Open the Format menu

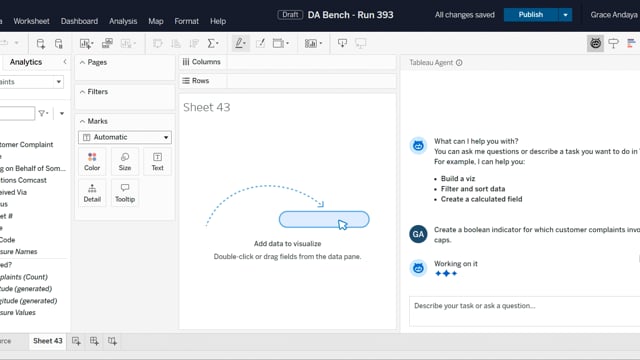pyautogui.click(x=187, y=21)
